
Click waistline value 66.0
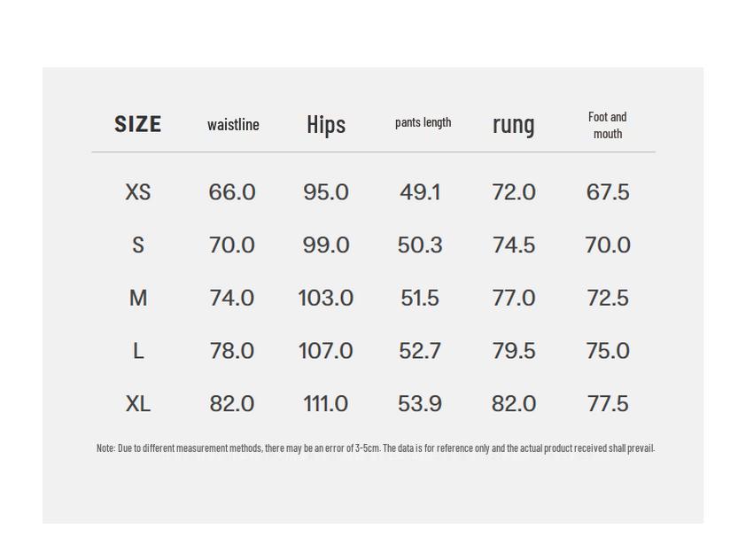pyautogui.click(x=232, y=192)
